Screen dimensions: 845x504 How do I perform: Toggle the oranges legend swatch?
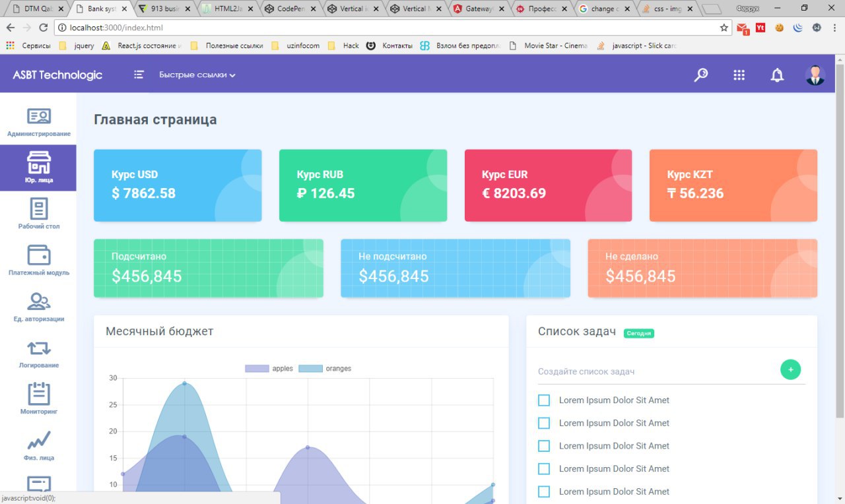tap(310, 369)
